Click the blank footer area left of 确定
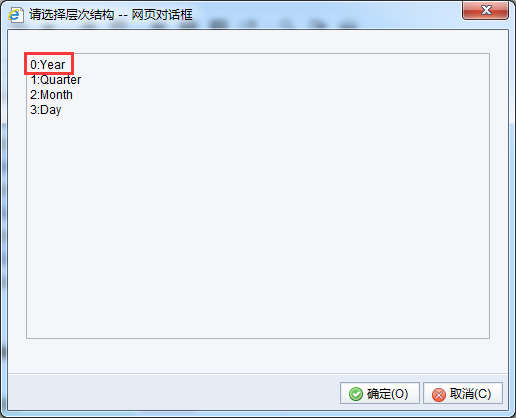Viewport: 516px width, 418px height. click(173, 393)
